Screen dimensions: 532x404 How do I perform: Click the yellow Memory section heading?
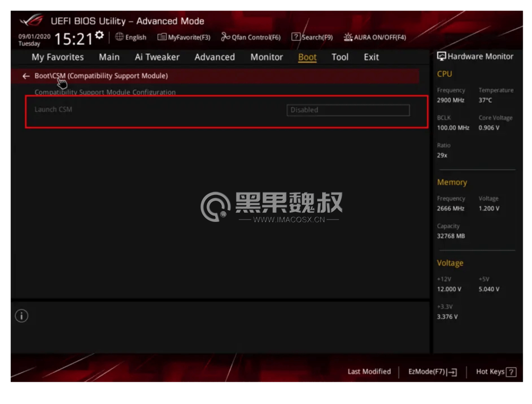tap(452, 183)
